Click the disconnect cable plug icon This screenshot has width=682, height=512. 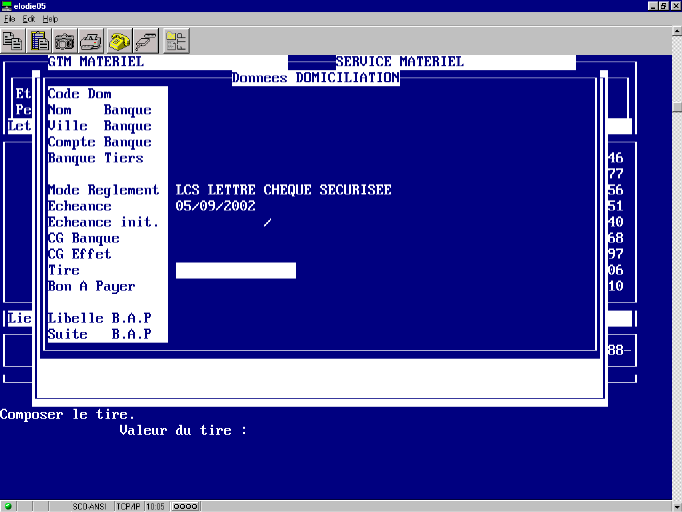click(145, 41)
